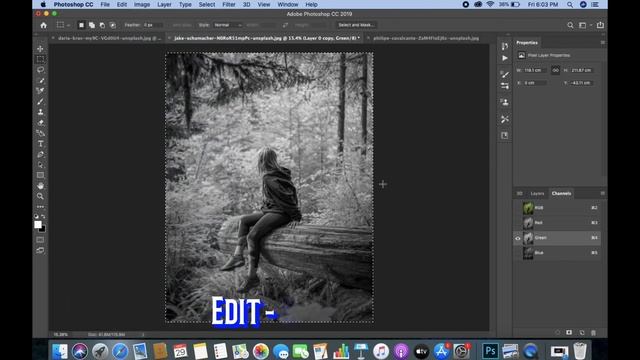The height and width of the screenshot is (360, 640).
Task: Open the Filter menu
Action: [x=229, y=4]
